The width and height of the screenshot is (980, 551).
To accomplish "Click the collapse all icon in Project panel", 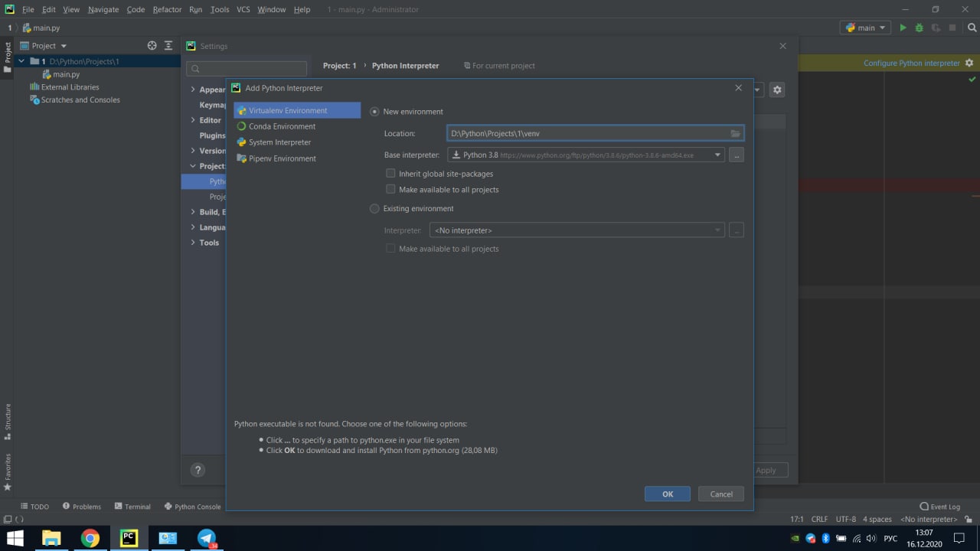I will [x=168, y=46].
